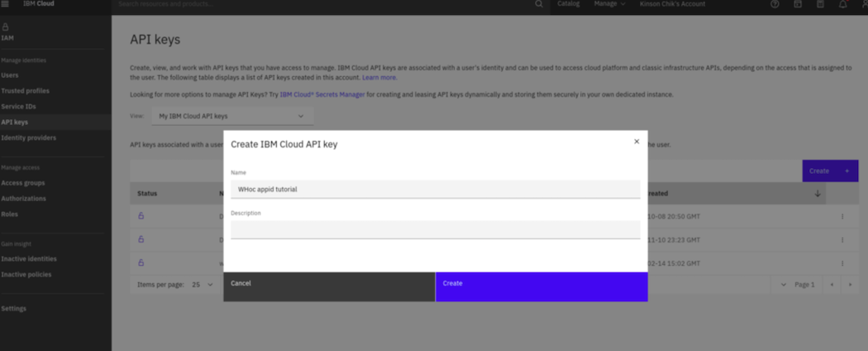This screenshot has width=868, height=351.
Task: Select Kinson Chik's Account switcher
Action: pos(672,4)
